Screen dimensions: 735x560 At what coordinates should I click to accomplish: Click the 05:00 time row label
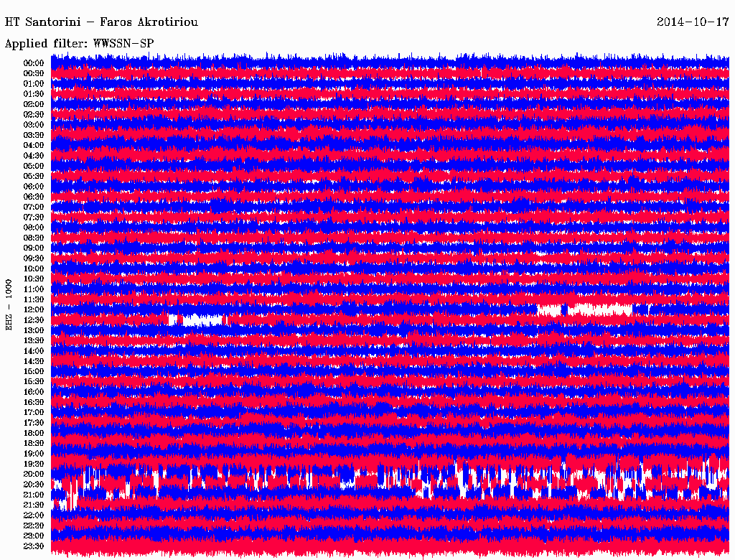pos(34,166)
